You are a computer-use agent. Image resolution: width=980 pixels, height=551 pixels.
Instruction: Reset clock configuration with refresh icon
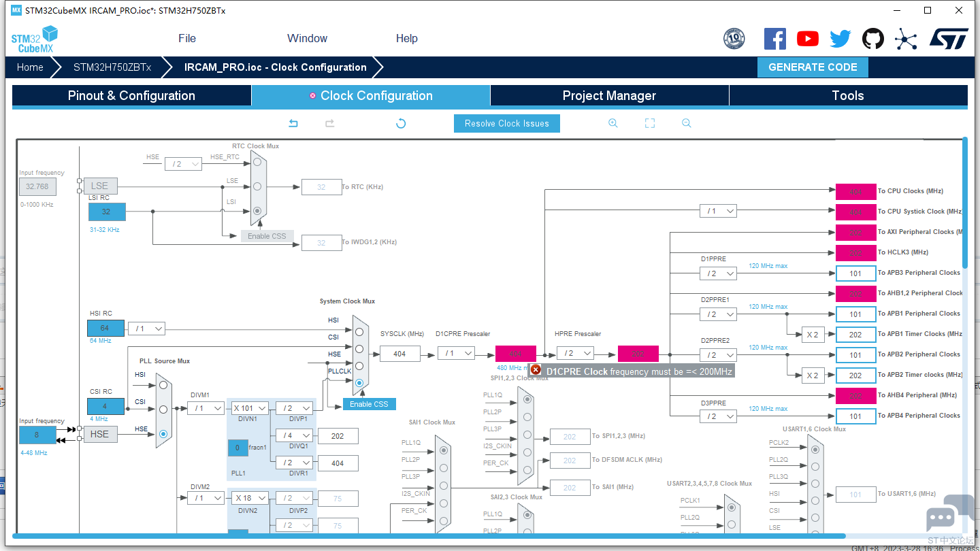(401, 123)
